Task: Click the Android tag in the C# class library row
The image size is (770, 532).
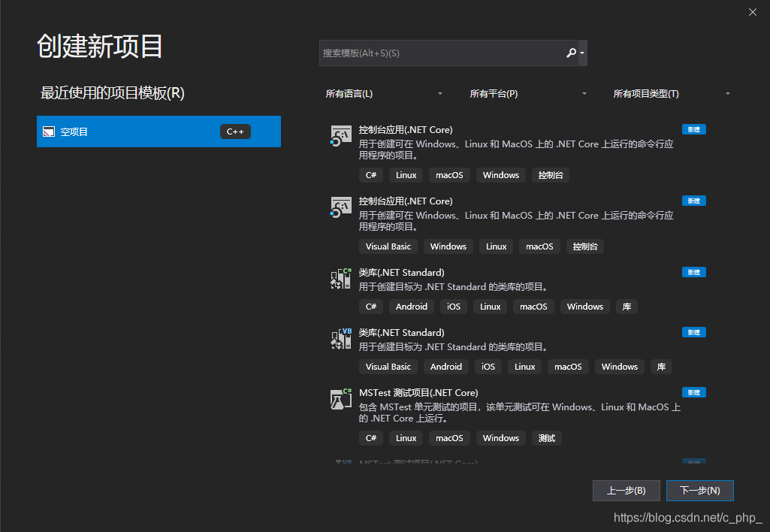Action: [412, 307]
